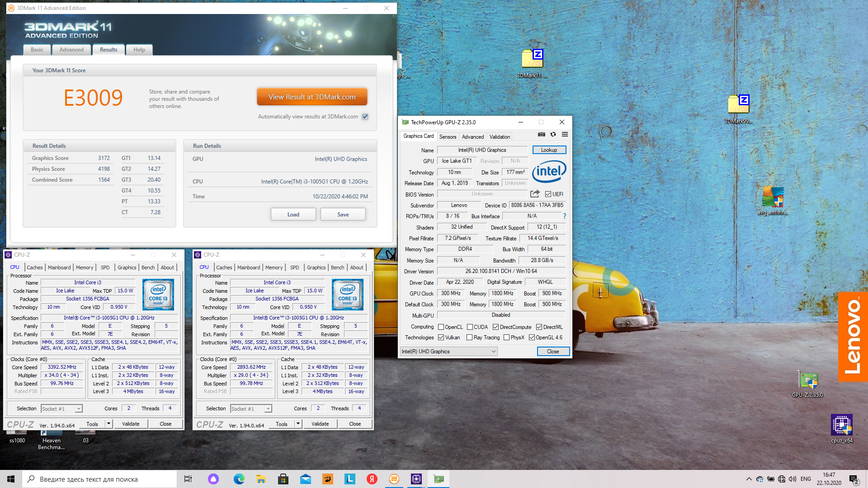Viewport: 868px width, 488px height.
Task: Switch to 3DMark 11 via its orange taskbar icon
Action: 394,479
